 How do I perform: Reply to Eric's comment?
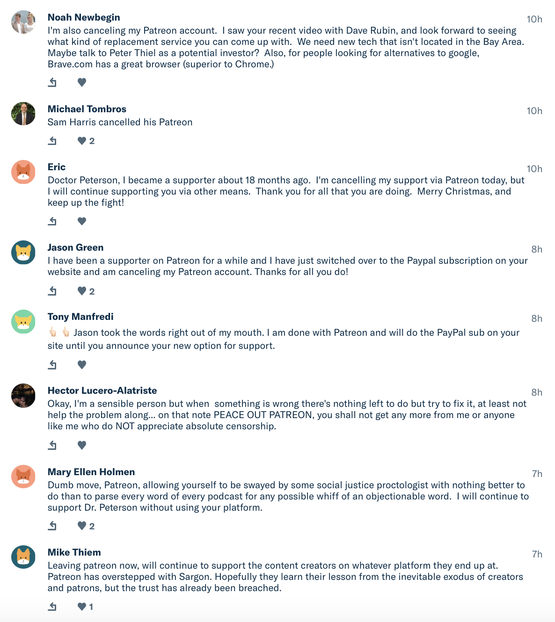(52, 221)
